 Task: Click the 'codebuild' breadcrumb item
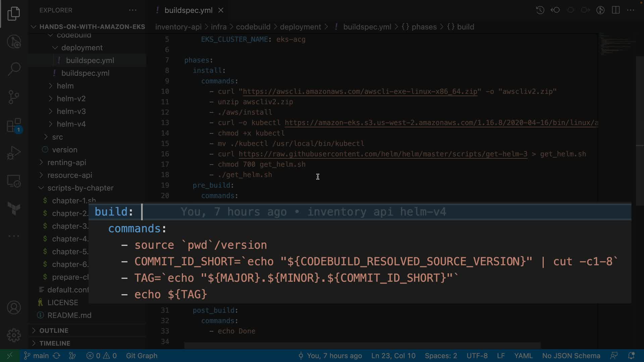253,27
